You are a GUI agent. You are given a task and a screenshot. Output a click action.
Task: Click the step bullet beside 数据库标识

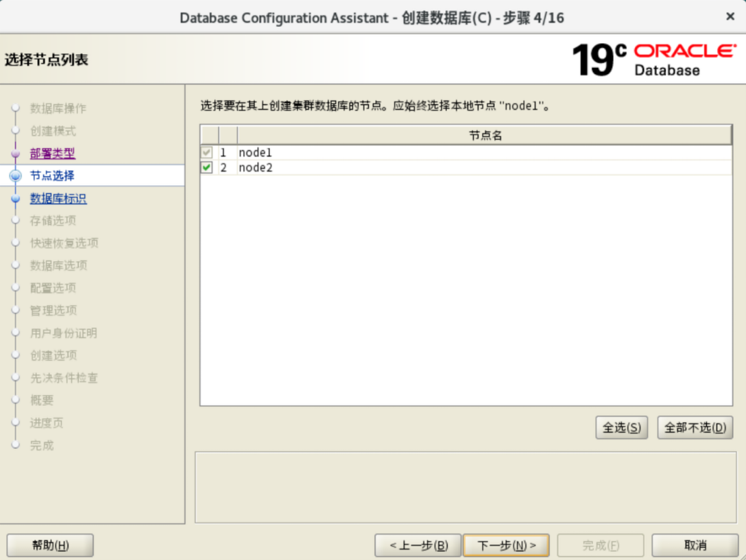click(16, 199)
